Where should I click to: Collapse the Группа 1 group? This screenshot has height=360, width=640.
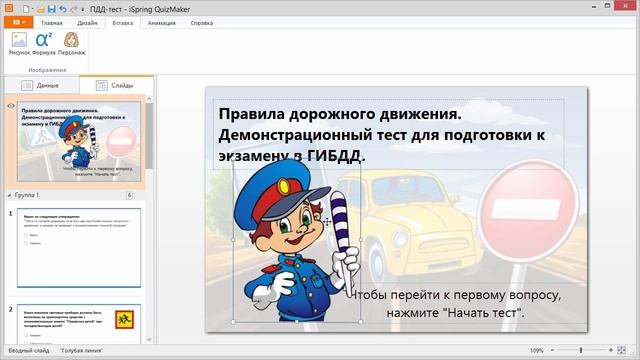pos(9,196)
